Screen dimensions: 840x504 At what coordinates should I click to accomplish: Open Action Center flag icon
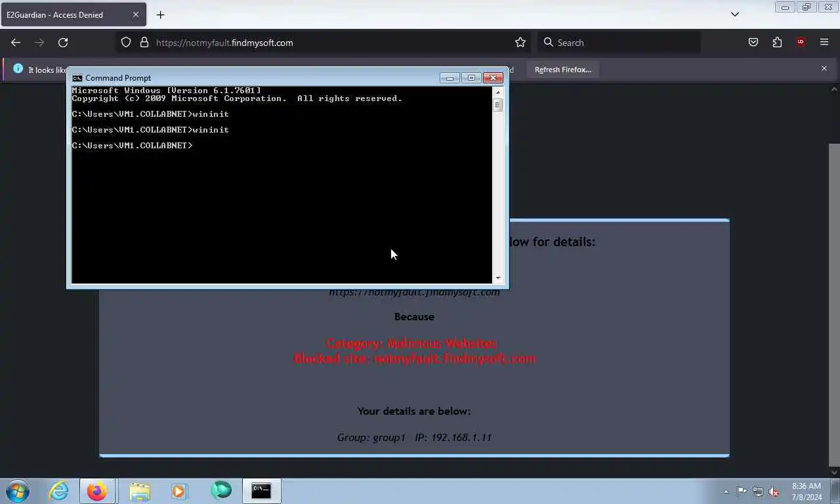tap(742, 492)
